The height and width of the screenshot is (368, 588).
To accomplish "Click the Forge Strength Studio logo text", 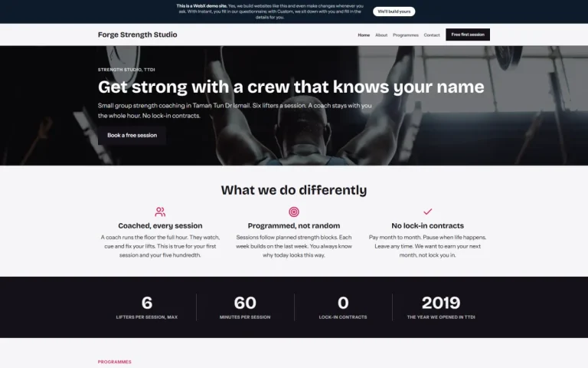I will pos(137,34).
